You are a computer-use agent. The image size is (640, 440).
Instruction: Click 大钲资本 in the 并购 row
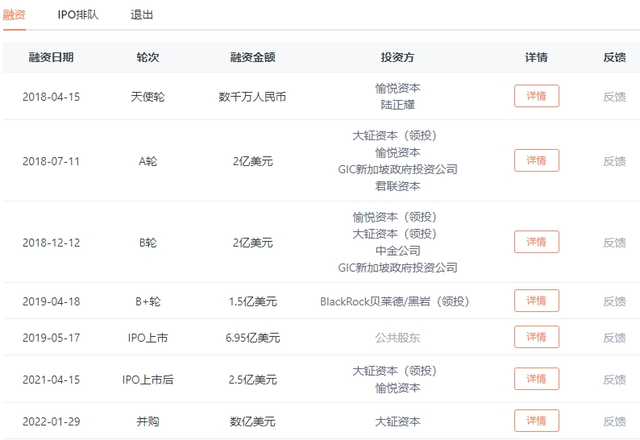(x=398, y=421)
